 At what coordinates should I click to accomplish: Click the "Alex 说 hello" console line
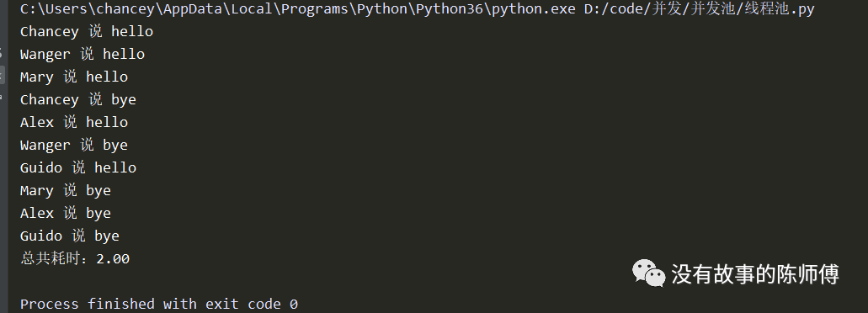(x=74, y=122)
